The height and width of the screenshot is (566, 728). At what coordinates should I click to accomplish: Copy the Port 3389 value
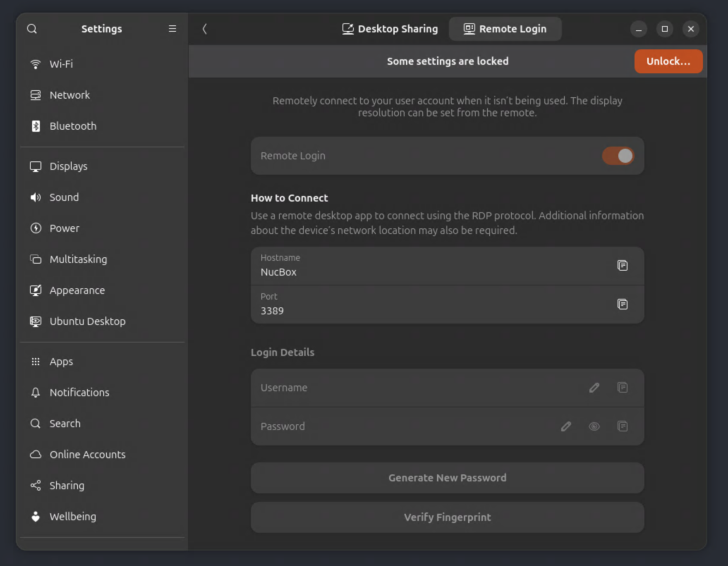(x=622, y=304)
